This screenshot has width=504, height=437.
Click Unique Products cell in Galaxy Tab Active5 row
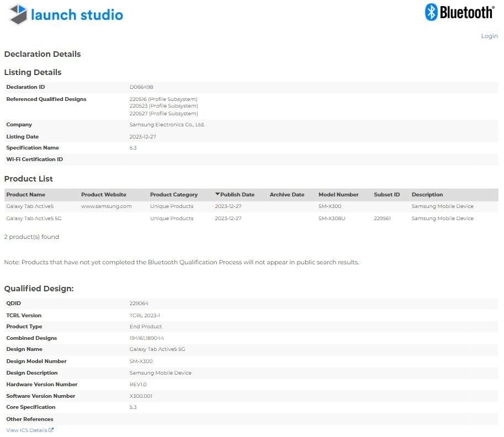click(172, 206)
